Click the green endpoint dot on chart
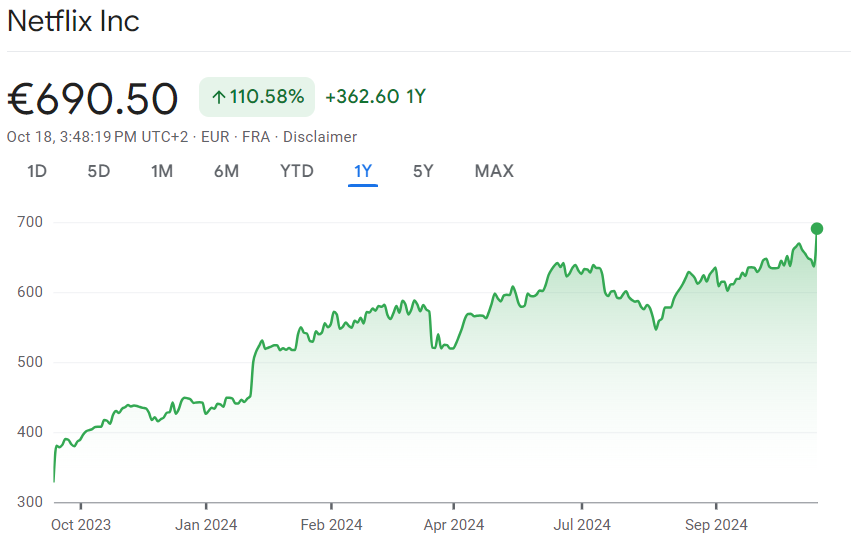 point(817,229)
